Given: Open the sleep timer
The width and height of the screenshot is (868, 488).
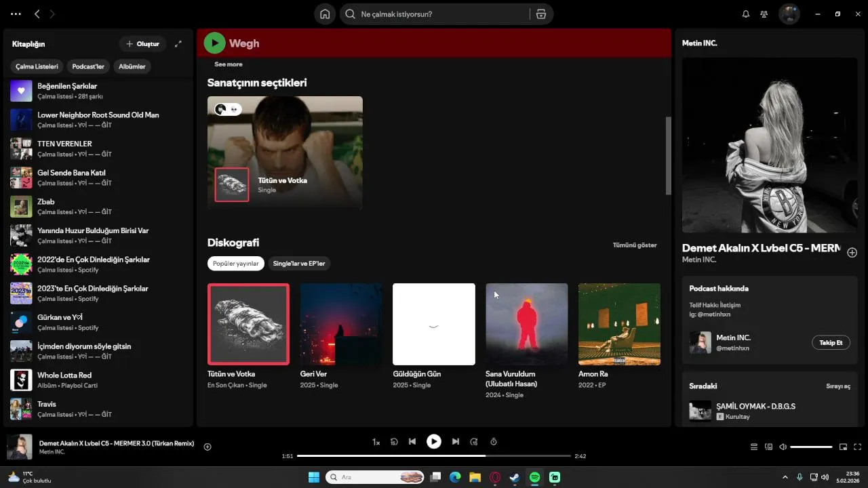Looking at the screenshot, I should pyautogui.click(x=494, y=442).
